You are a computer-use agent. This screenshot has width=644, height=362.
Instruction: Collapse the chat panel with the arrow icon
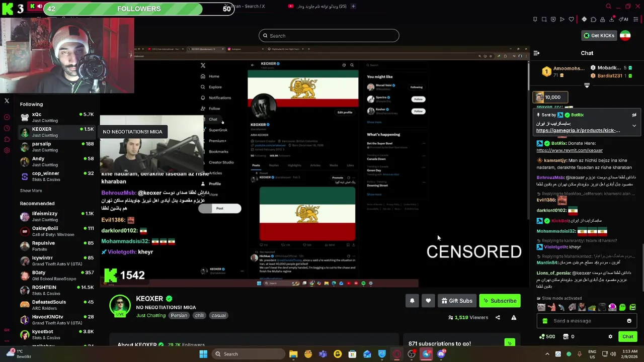pos(536,53)
